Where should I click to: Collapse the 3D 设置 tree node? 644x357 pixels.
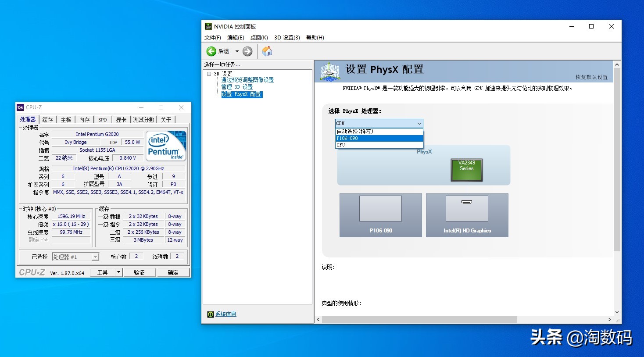pos(210,73)
